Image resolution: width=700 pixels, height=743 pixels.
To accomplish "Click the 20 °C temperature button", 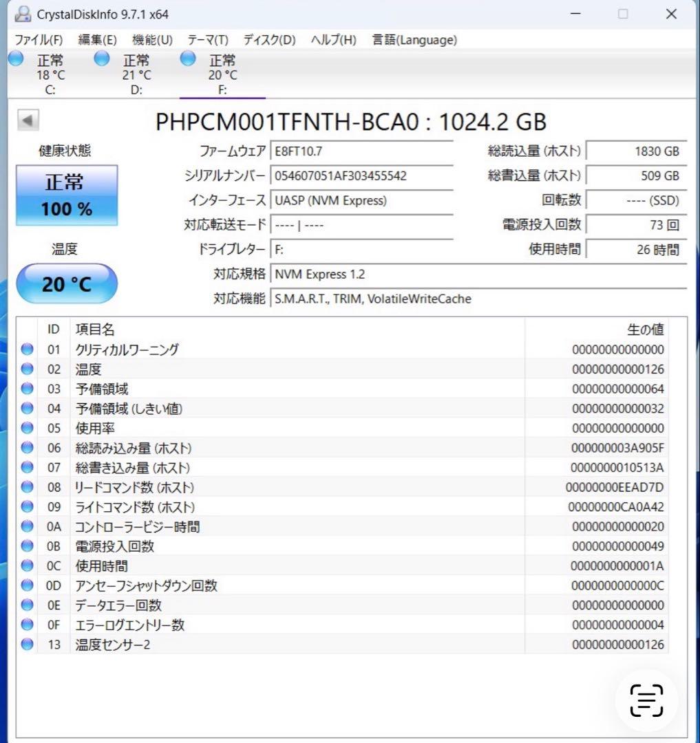I will click(x=66, y=283).
